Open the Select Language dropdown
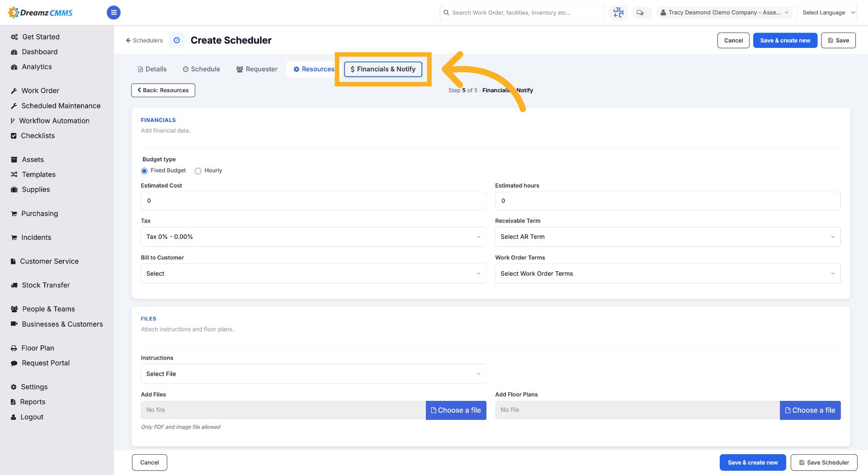The image size is (868, 475). point(826,13)
